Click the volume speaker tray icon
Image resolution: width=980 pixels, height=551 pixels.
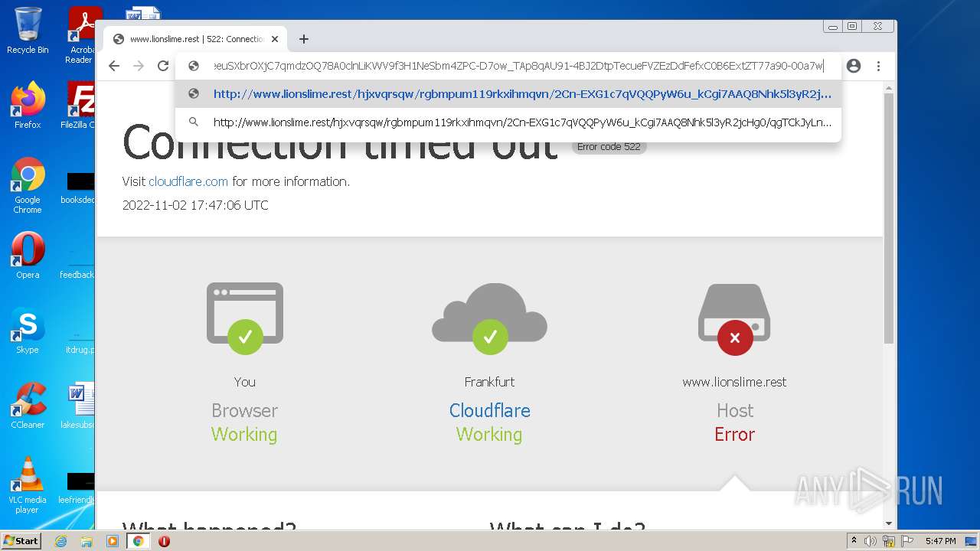[x=871, y=541]
